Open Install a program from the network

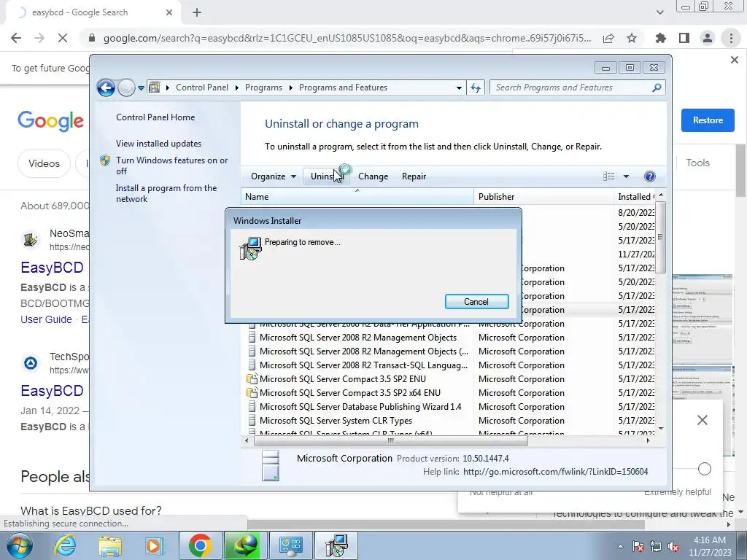coord(166,193)
